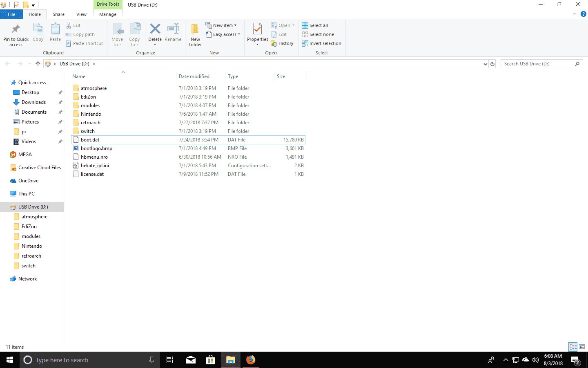
Task: Click the Paste clipboard icon
Action: pyautogui.click(x=55, y=29)
